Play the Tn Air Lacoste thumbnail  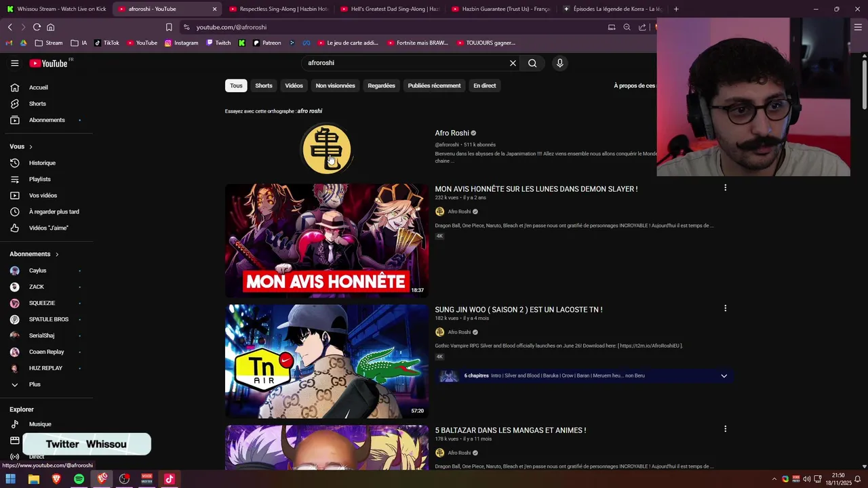[327, 361]
